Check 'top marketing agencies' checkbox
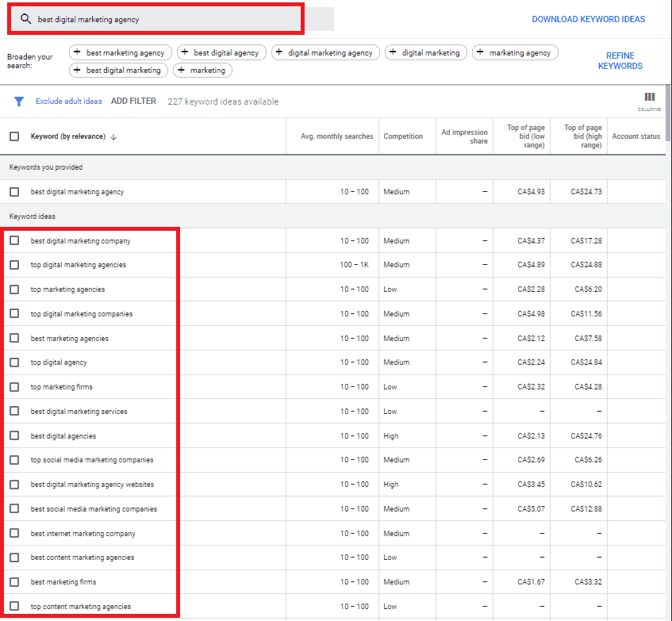Viewport: 672px width, 621px height. coord(14,289)
